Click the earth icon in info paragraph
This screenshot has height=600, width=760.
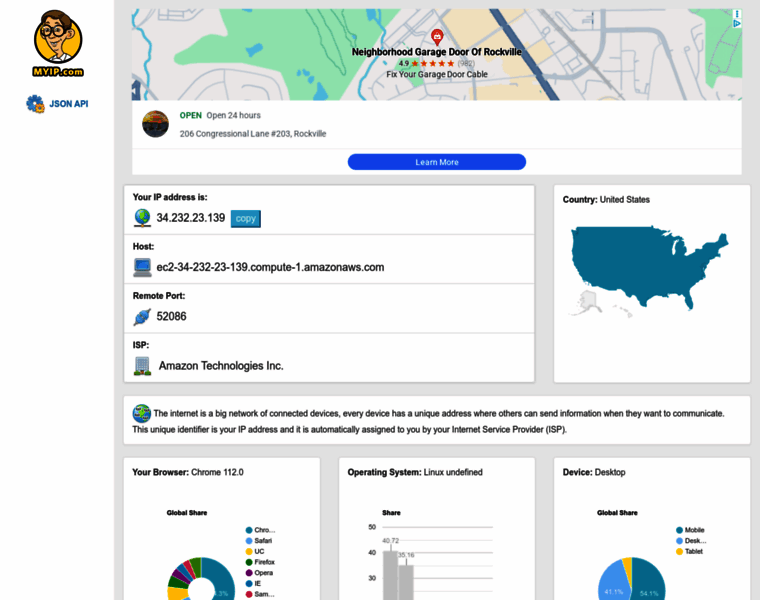pyautogui.click(x=142, y=413)
